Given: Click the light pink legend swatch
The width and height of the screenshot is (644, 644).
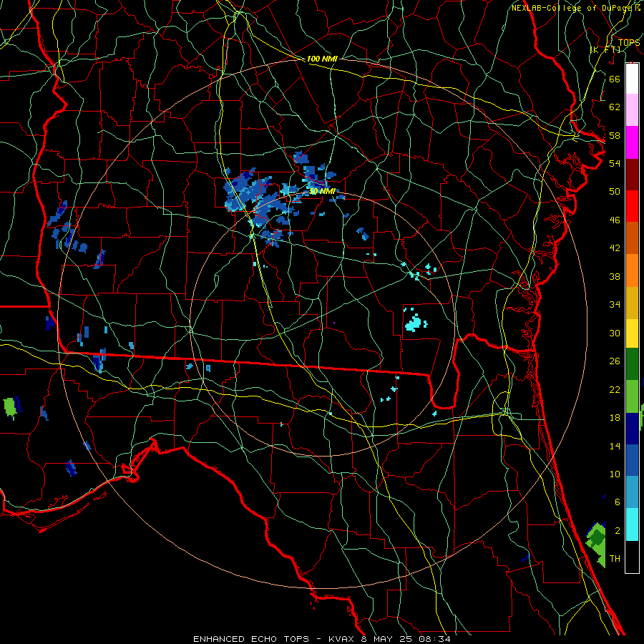Looking at the screenshot, I should tap(632, 110).
